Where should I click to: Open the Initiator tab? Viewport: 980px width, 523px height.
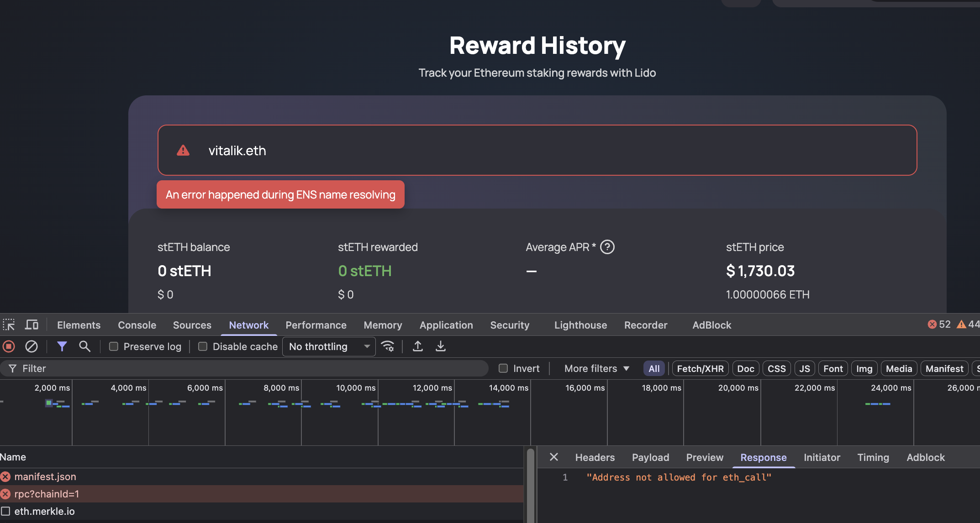(x=822, y=457)
